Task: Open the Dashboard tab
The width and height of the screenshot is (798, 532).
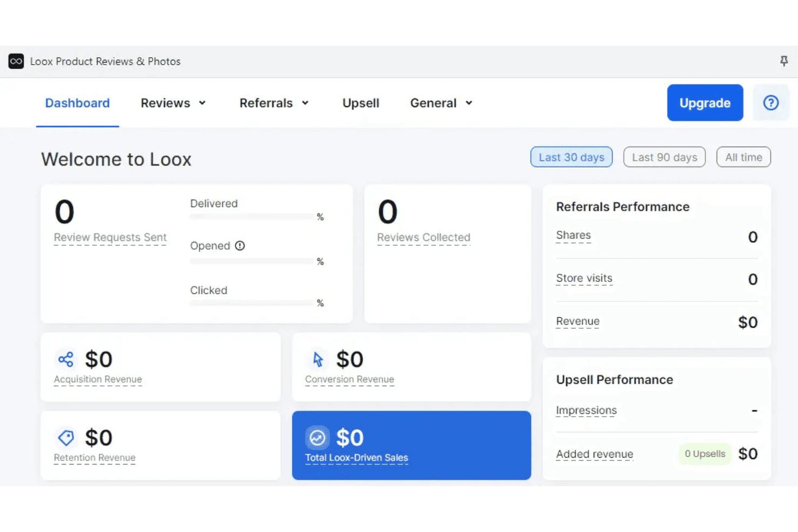Action: coord(78,103)
